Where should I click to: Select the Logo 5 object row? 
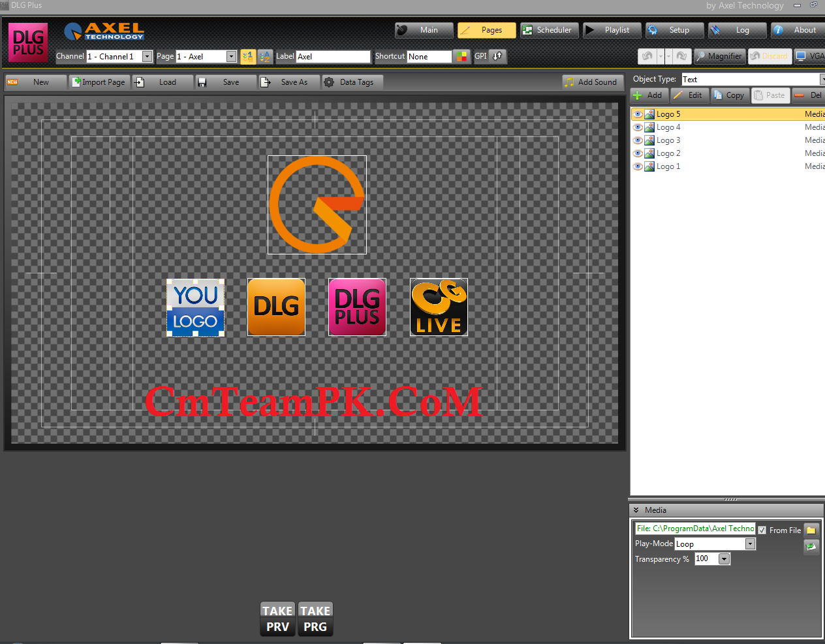pyautogui.click(x=728, y=114)
